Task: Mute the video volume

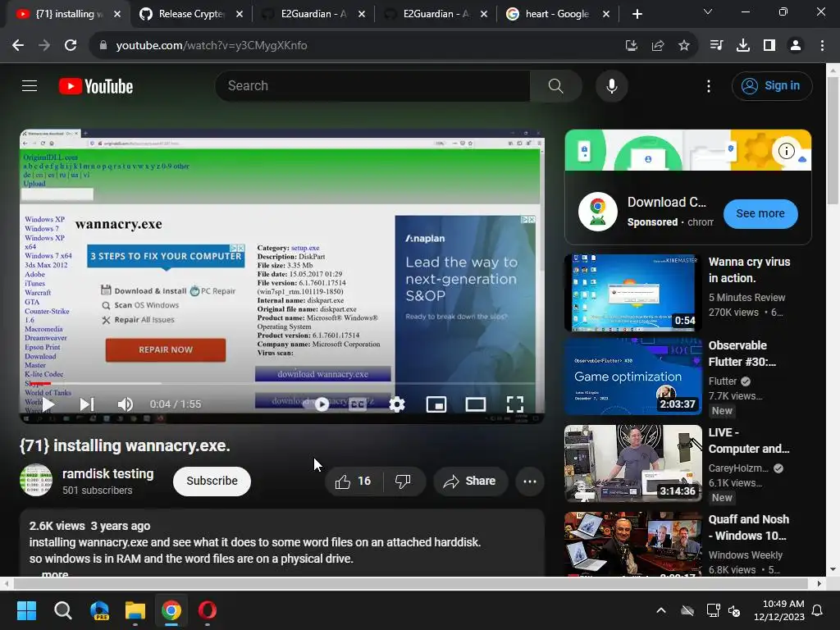Action: coord(126,404)
